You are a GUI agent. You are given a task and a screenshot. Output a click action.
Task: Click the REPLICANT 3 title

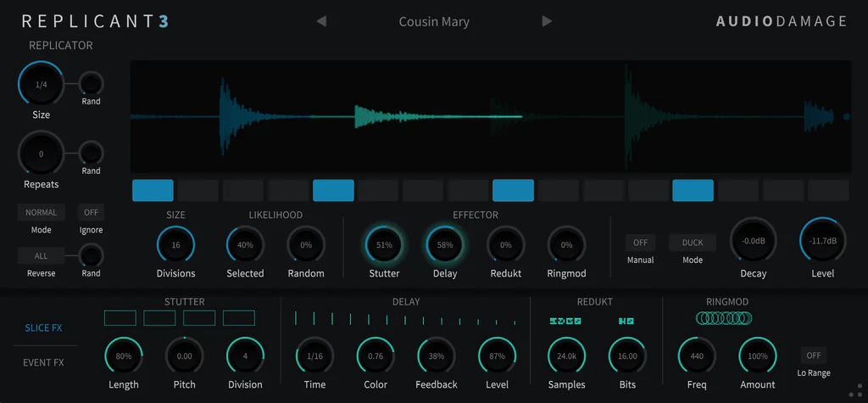tap(95, 21)
